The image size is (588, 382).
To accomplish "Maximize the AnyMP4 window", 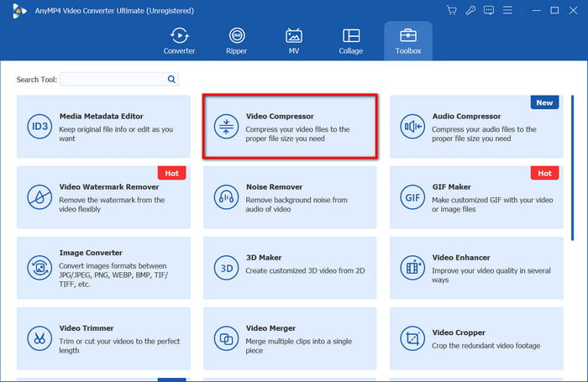I will pos(554,11).
